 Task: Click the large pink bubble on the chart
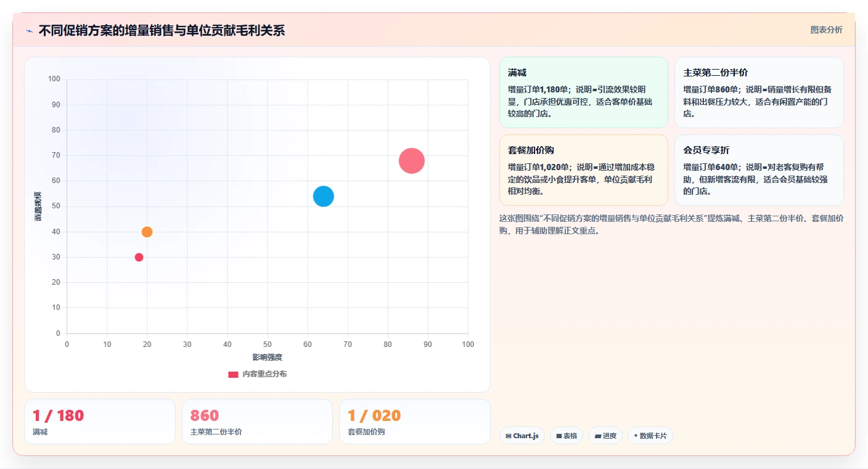(x=412, y=161)
